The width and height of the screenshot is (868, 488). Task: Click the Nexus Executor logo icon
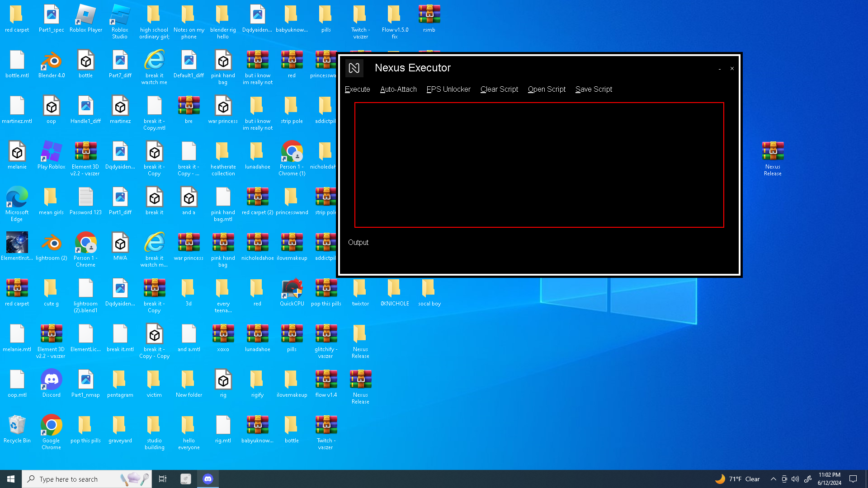pyautogui.click(x=354, y=68)
